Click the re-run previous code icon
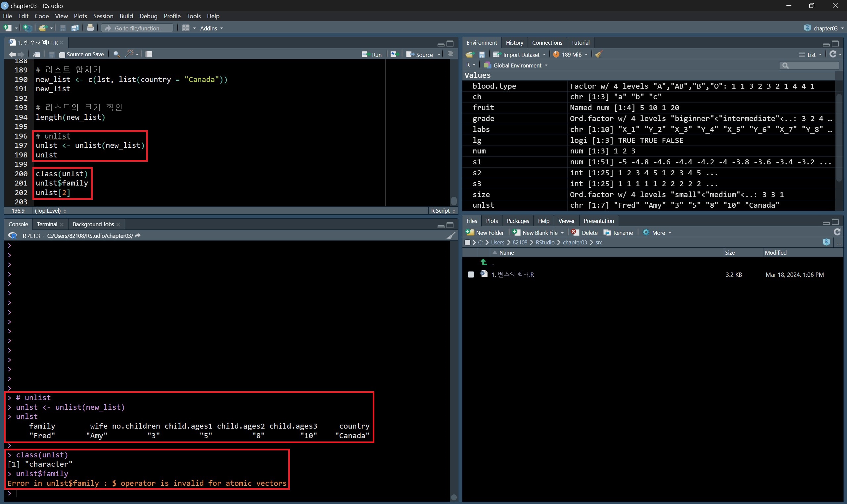 tap(394, 54)
